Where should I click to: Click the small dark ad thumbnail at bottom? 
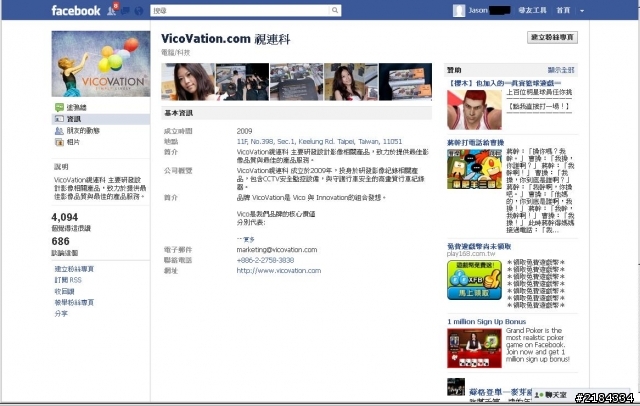(456, 387)
